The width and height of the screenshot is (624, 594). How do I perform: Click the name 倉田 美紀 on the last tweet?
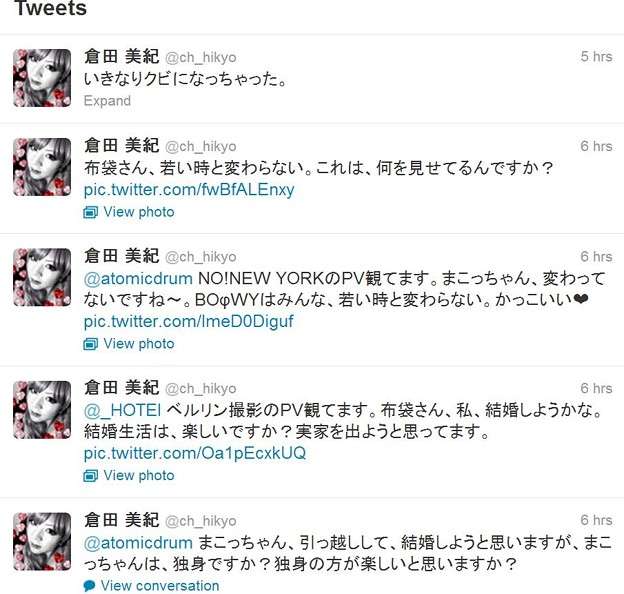pos(121,520)
